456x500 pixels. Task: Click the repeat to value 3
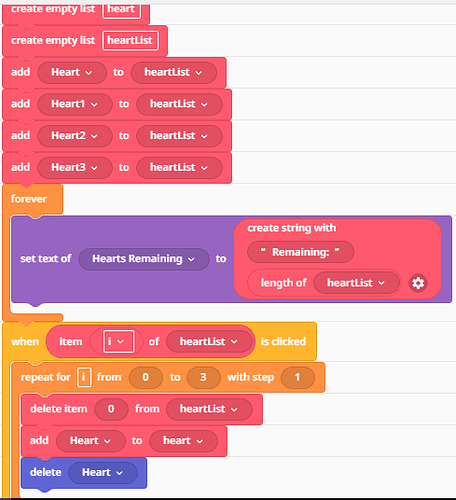coord(203,377)
